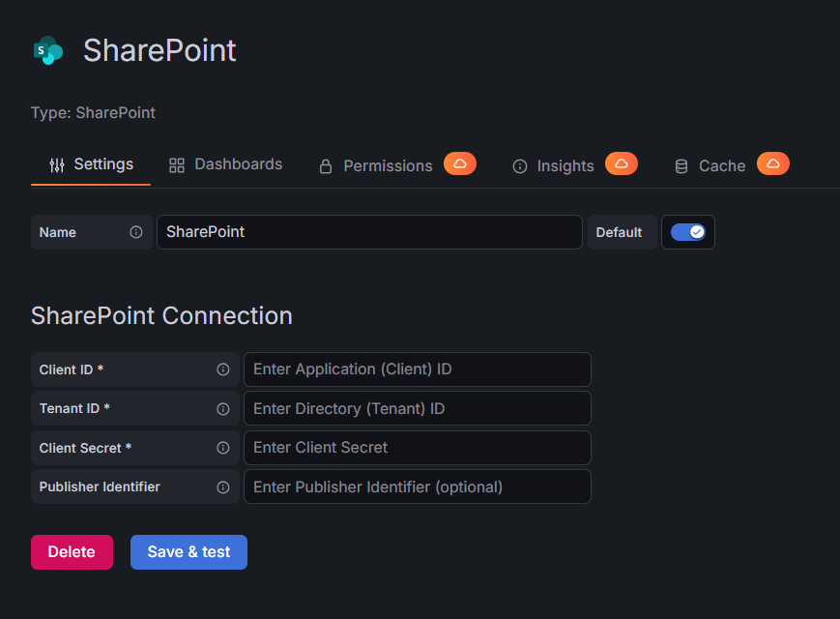Click the 'Tenant ID *' label

pos(74,408)
